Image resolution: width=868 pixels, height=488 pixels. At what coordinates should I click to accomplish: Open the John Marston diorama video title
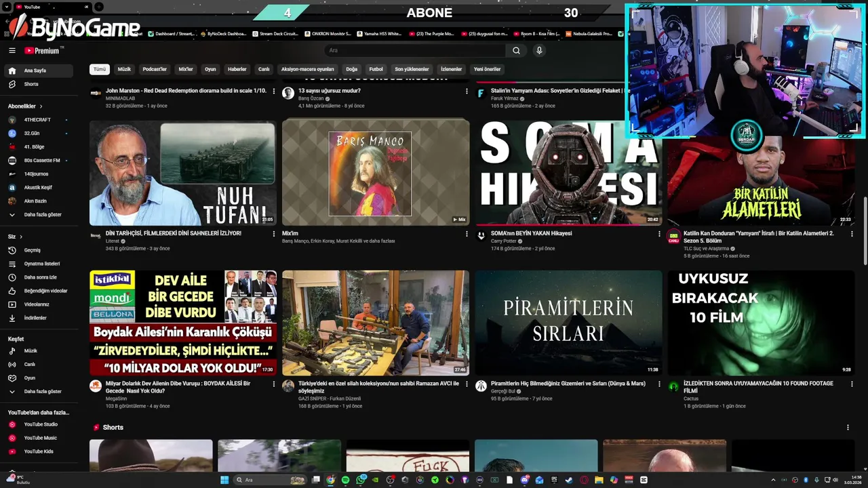[186, 91]
